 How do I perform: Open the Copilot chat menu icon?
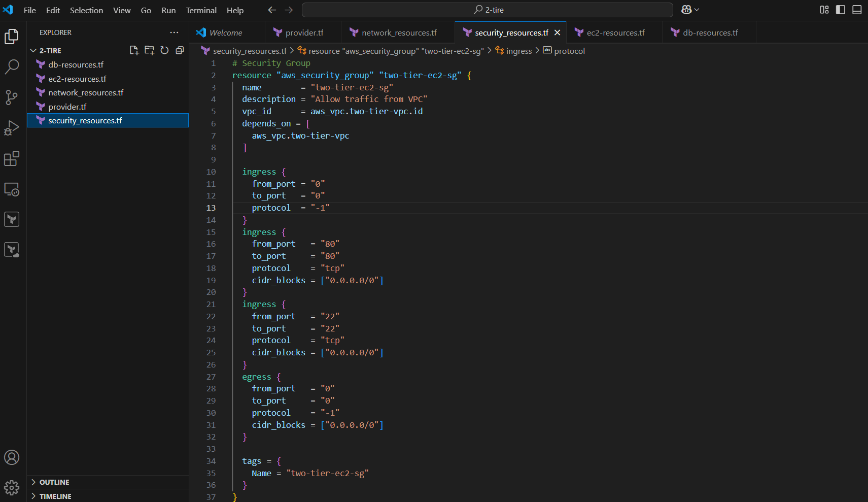(x=686, y=10)
